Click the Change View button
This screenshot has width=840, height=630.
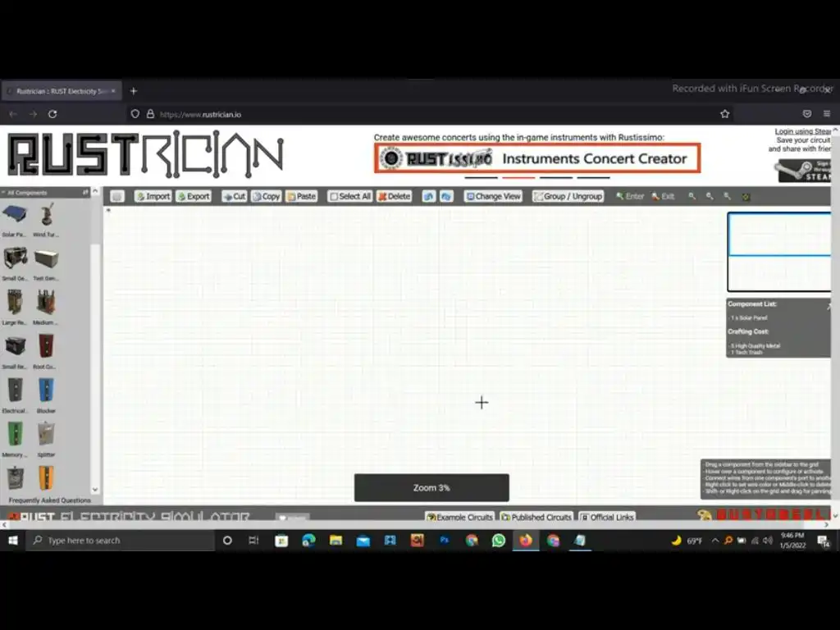(x=493, y=197)
